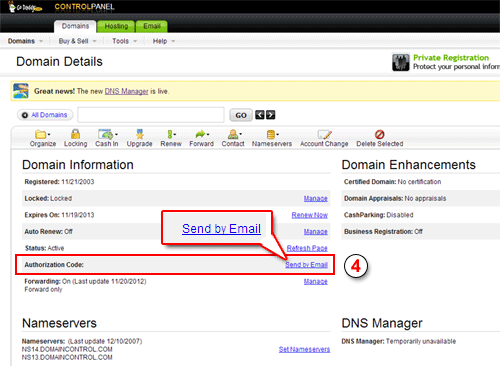Click CashParking: Disabled text
Screen dimensions: 500x366
pos(379,215)
